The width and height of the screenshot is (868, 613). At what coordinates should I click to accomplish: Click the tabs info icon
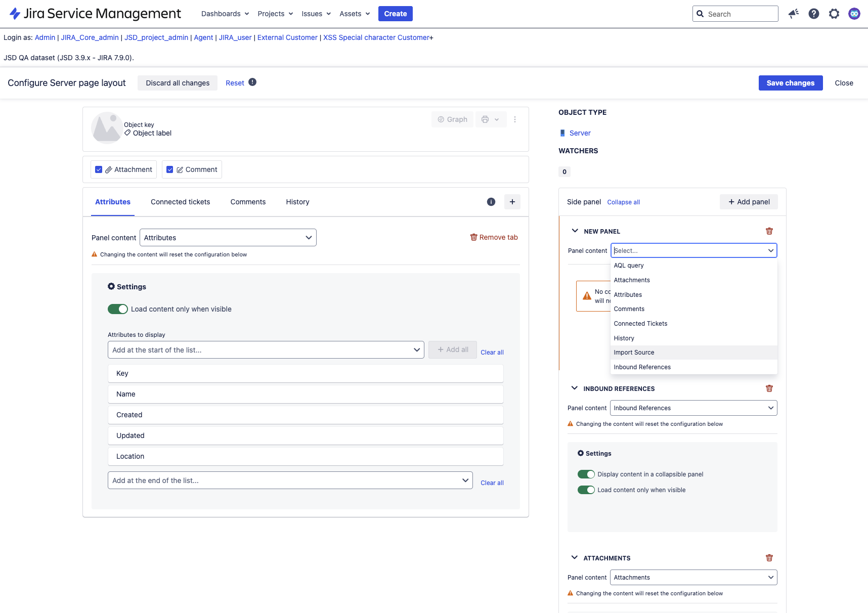(x=491, y=202)
